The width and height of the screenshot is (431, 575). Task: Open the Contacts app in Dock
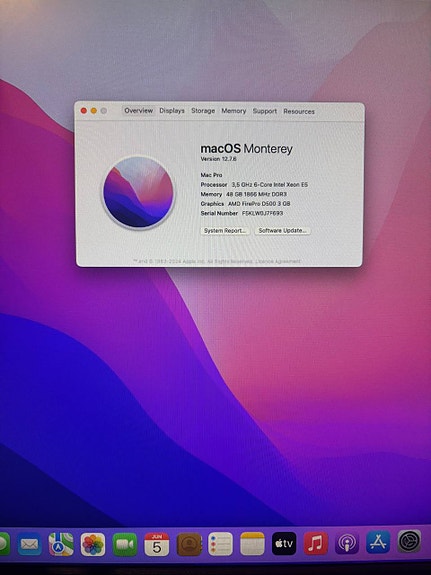189,544
